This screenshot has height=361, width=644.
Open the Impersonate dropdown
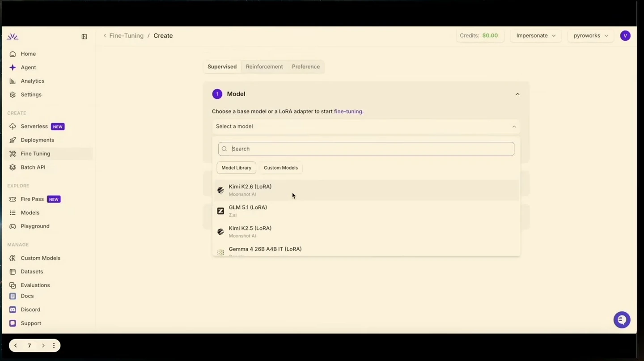pyautogui.click(x=536, y=36)
